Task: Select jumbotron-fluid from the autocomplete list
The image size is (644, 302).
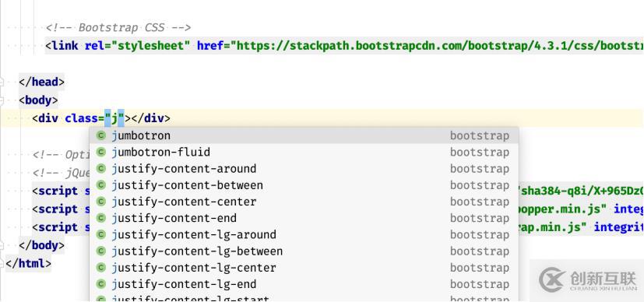Action: pyautogui.click(x=304, y=153)
